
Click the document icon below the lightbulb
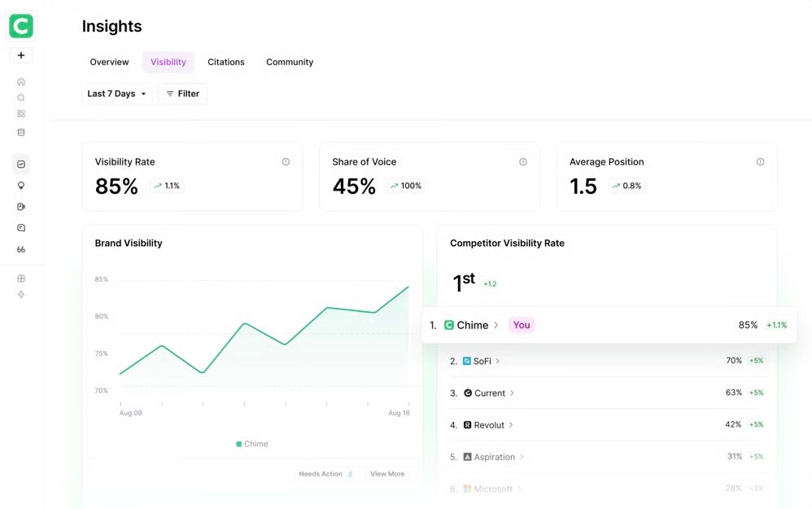click(21, 207)
